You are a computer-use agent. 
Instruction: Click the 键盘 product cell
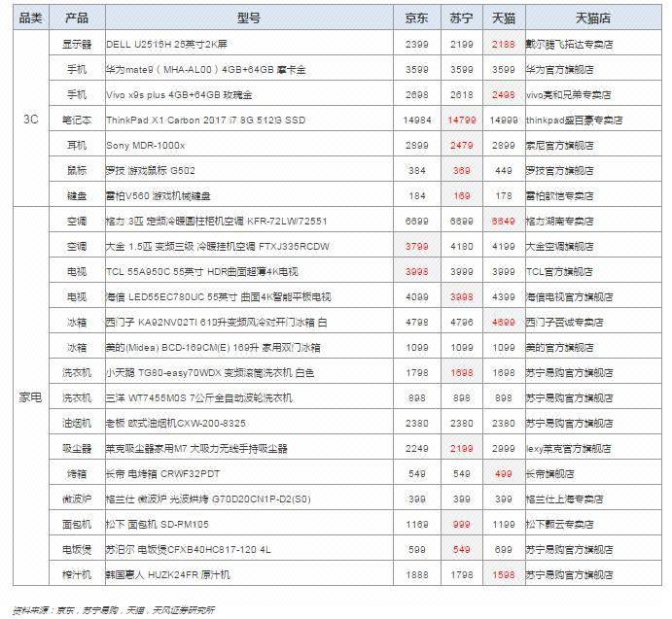(77, 195)
